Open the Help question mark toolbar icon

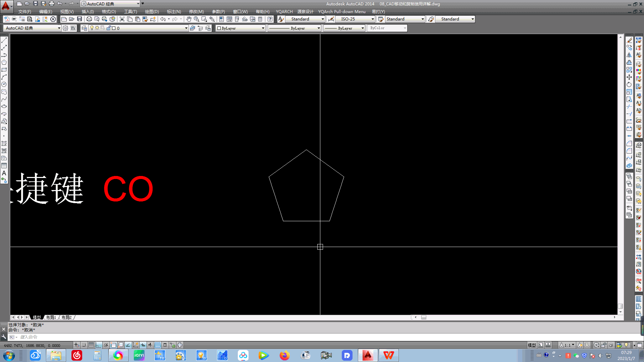pos(270,19)
